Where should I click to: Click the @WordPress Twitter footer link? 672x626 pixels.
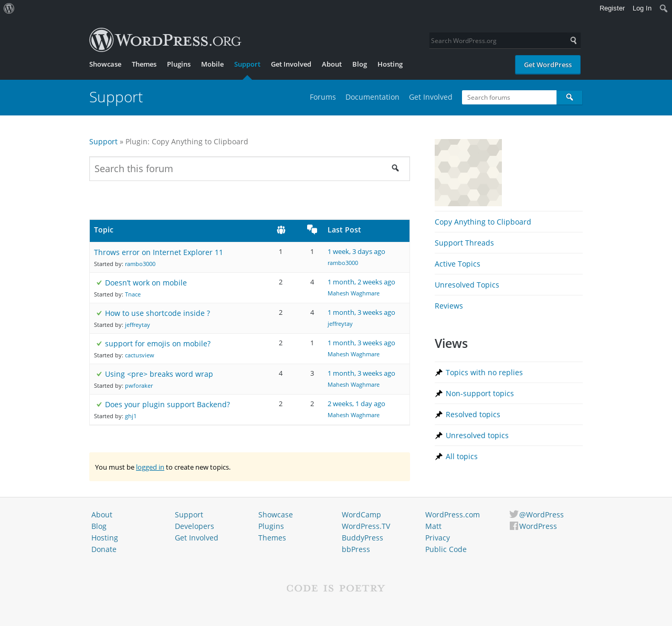[541, 515]
